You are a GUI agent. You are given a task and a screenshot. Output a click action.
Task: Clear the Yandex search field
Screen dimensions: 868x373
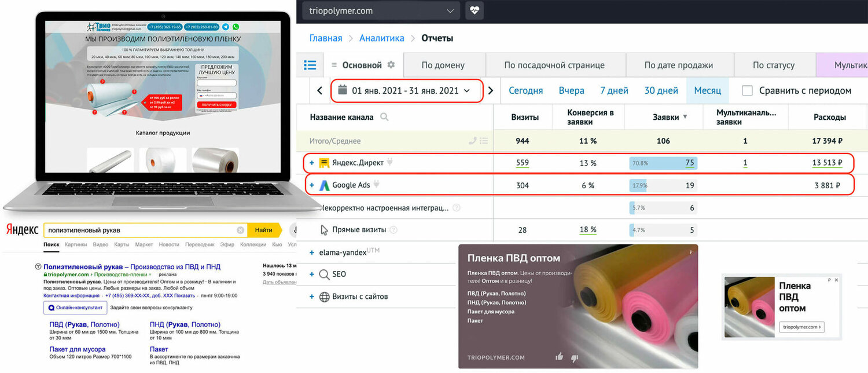click(x=240, y=230)
